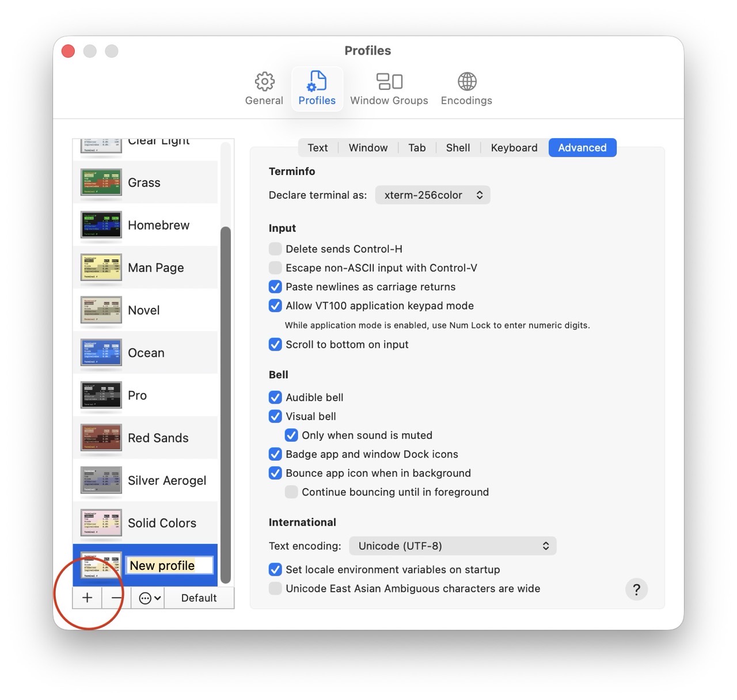Select the Advanced tab
This screenshot has width=737, height=700.
click(582, 148)
